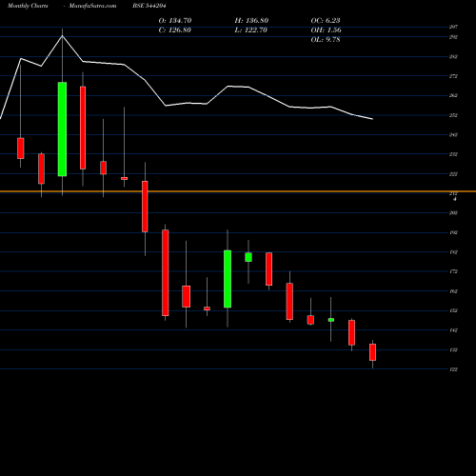The width and height of the screenshot is (476, 476).
Task: Click the "BSE 544294" symbol text
Action: click(149, 6)
